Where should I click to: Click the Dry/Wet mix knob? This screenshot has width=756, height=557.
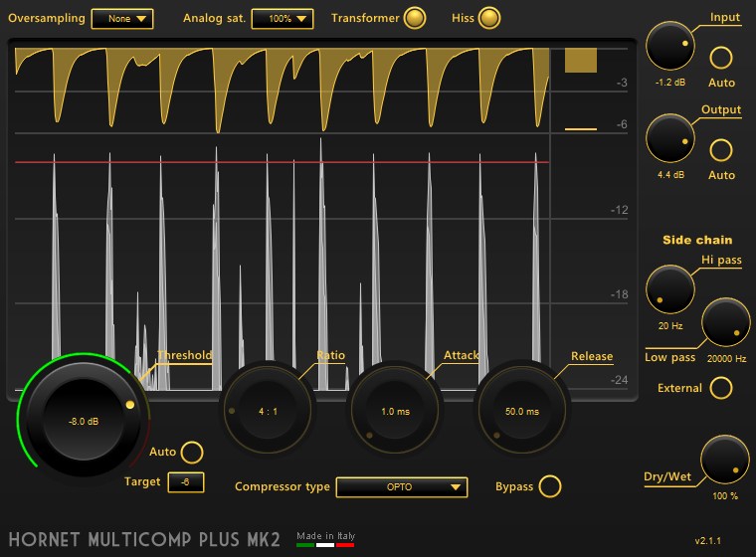point(725,462)
